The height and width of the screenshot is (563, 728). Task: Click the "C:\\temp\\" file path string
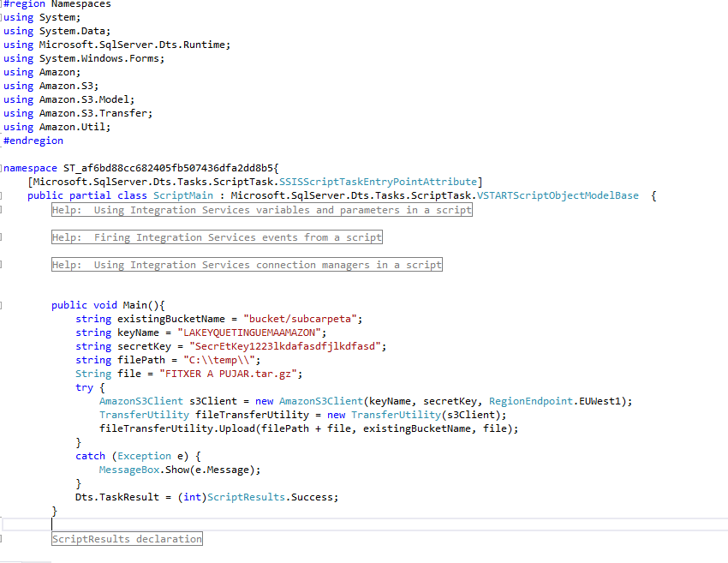[x=219, y=360]
